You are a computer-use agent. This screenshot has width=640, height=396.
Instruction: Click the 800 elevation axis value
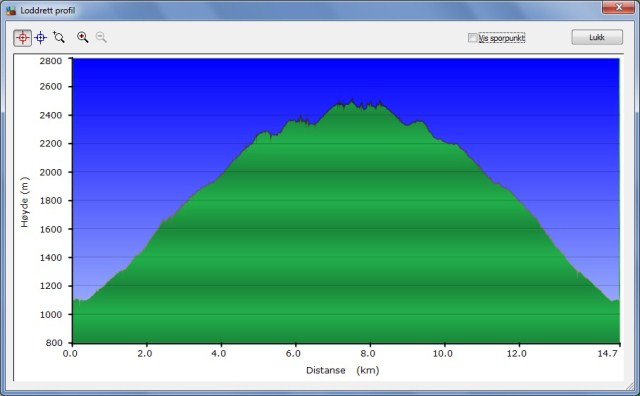[54, 343]
